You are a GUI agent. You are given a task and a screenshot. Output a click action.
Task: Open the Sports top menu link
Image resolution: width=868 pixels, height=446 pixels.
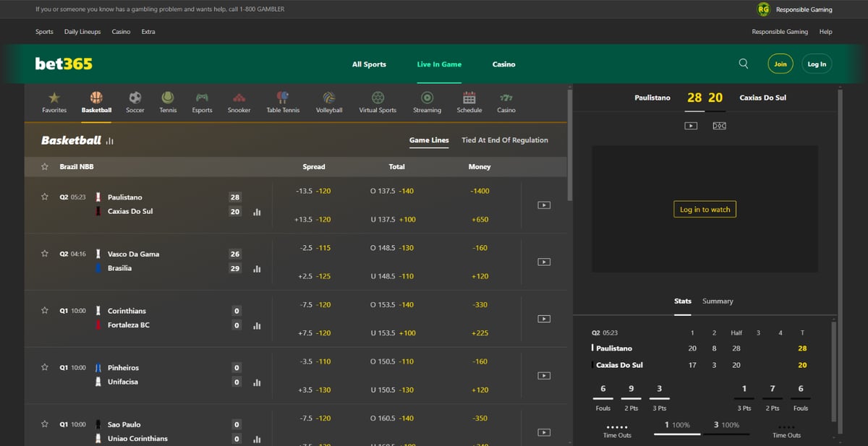[44, 32]
